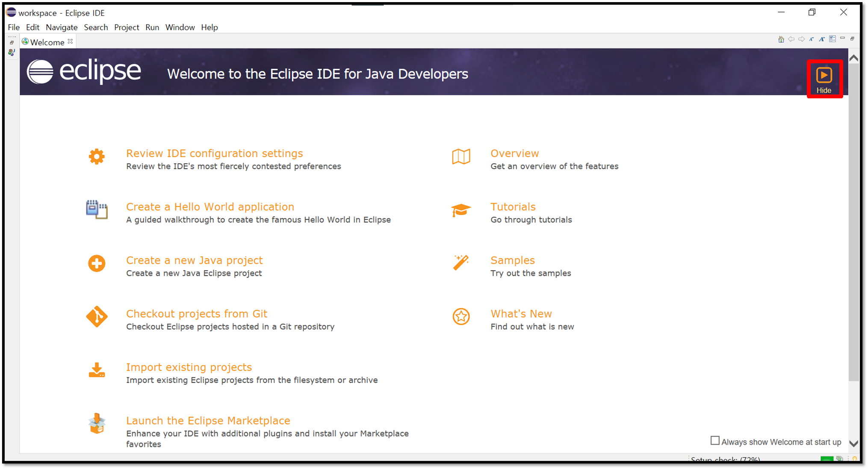Select the Welcome tab
Image resolution: width=868 pixels, height=469 pixels.
[47, 42]
